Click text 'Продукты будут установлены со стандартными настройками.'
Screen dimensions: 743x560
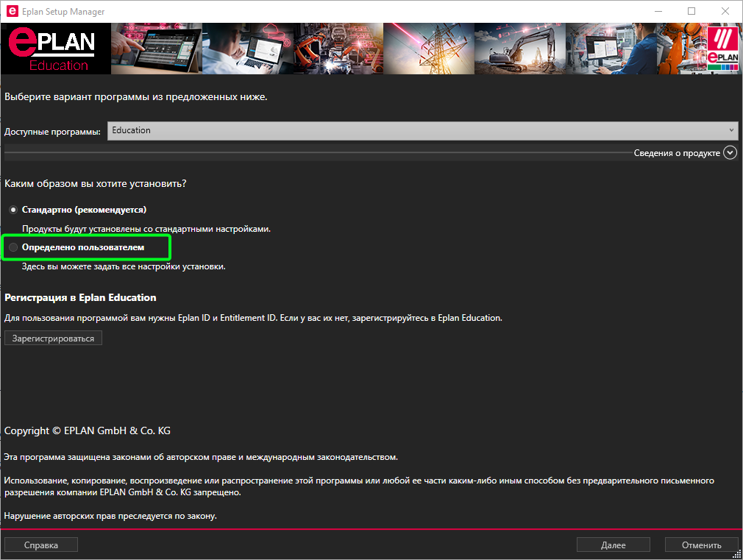click(146, 229)
